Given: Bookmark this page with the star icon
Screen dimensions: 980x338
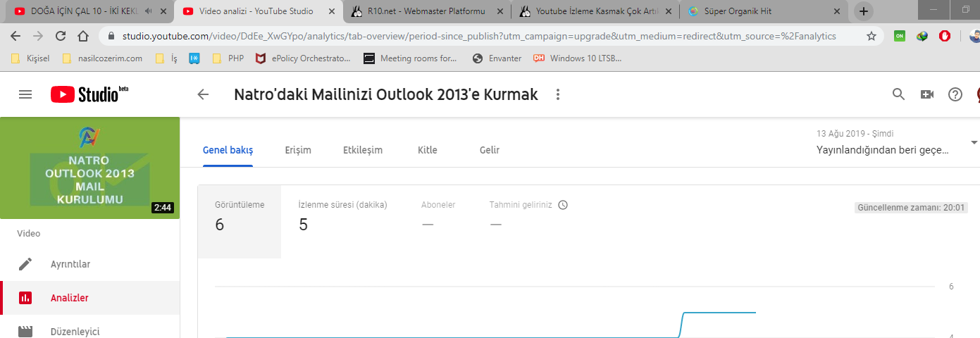Looking at the screenshot, I should click(872, 36).
